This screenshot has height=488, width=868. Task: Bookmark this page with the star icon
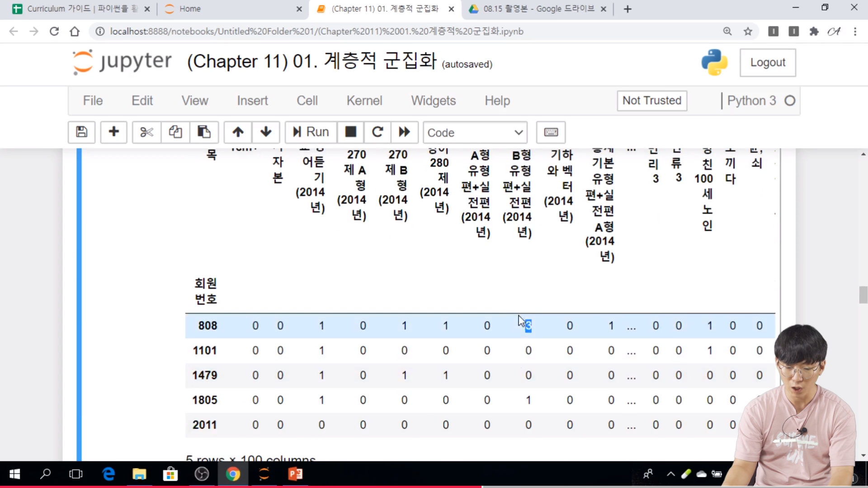tap(748, 31)
